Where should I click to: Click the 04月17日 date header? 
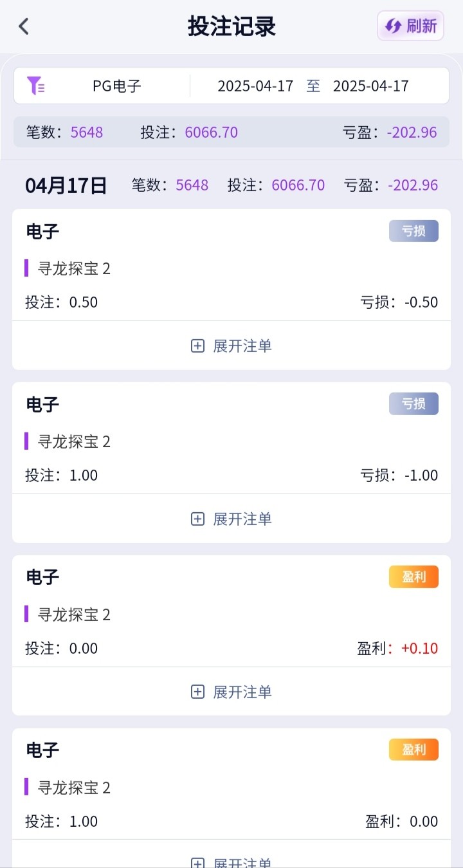tap(66, 185)
